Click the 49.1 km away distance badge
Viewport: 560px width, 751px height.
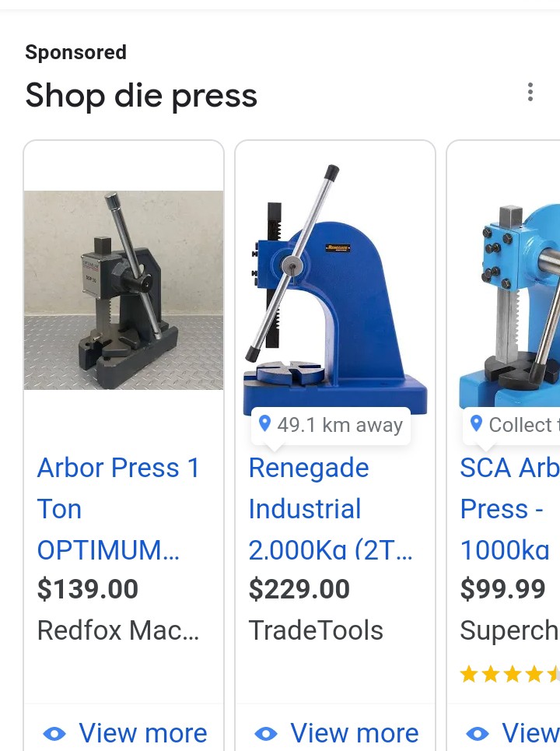click(331, 426)
